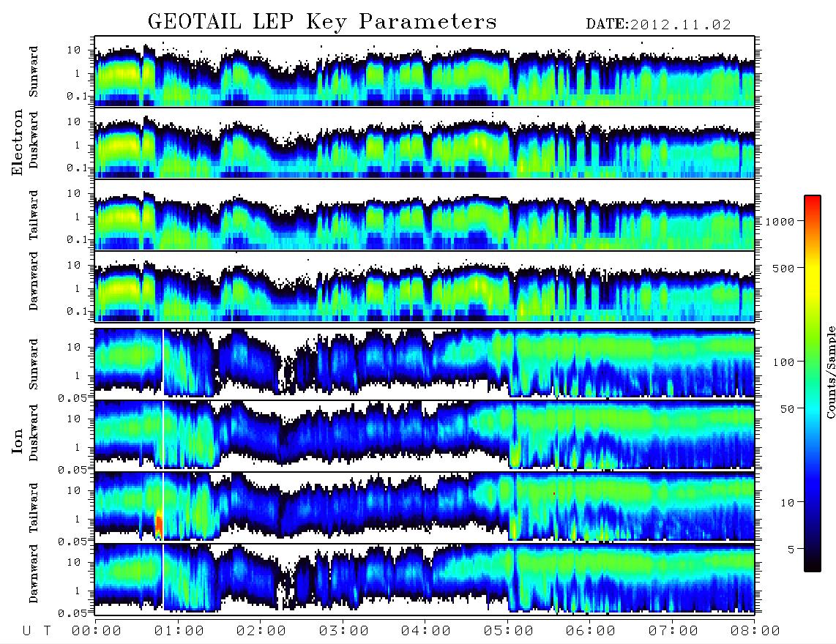The width and height of the screenshot is (836, 644).
Task: Click the Ion Tailward panel label
Action: (34, 508)
